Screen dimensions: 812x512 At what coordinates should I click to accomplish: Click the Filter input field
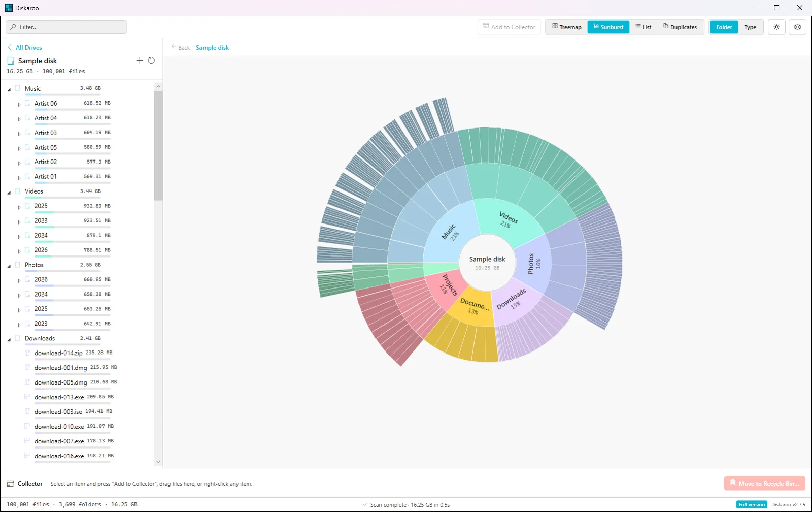coord(66,27)
